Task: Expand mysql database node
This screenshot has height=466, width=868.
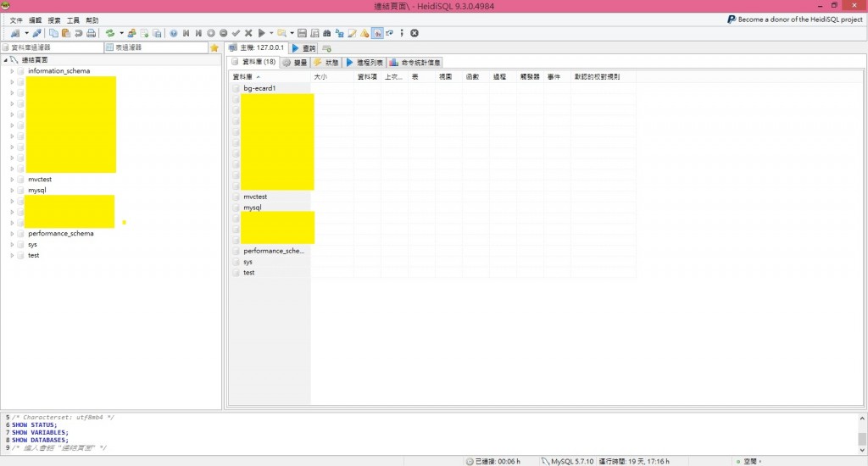Action: tap(12, 190)
